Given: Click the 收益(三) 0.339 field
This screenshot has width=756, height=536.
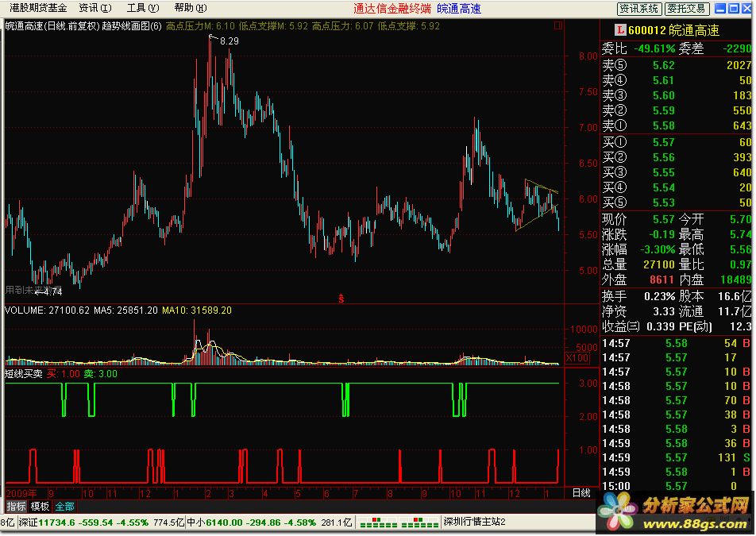Looking at the screenshot, I should tap(638, 326).
